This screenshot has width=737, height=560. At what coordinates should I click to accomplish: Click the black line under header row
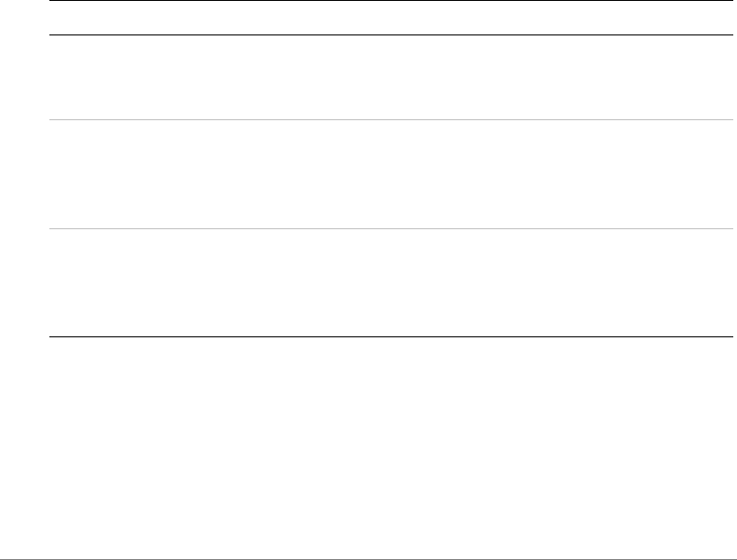[x=391, y=34]
